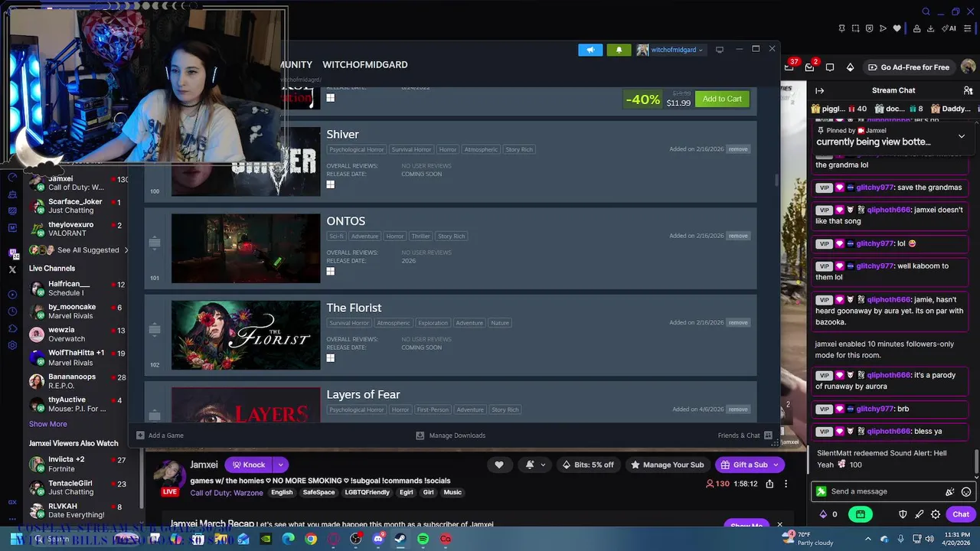This screenshot has height=551, width=980.
Task: Click the purple Chat send button
Action: 961,514
